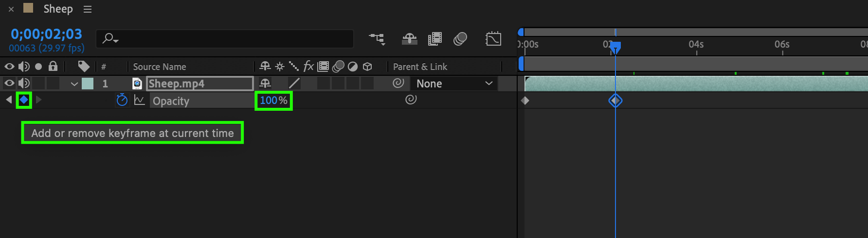Go to previous Opacity keyframe
868x238 pixels.
9,100
